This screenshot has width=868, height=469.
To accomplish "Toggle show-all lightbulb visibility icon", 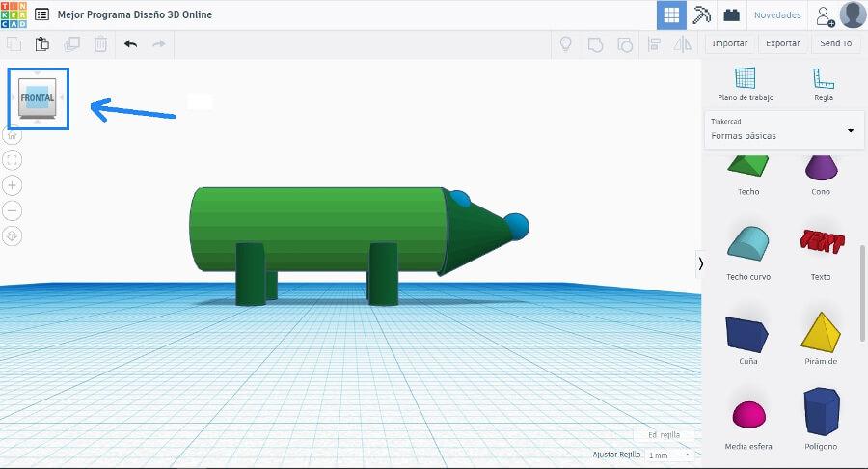I will click(566, 43).
